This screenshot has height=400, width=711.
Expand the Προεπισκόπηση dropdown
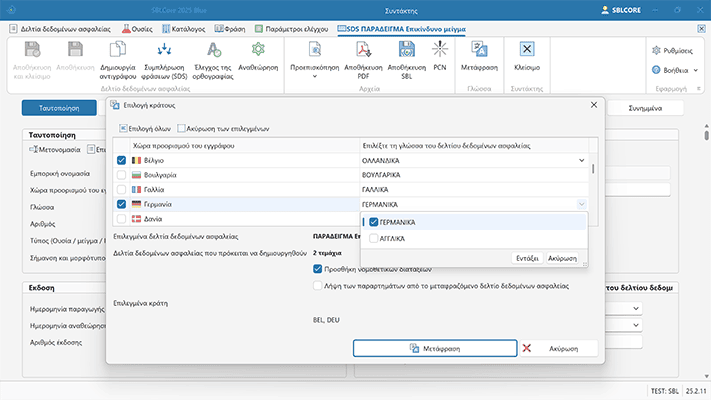point(317,76)
